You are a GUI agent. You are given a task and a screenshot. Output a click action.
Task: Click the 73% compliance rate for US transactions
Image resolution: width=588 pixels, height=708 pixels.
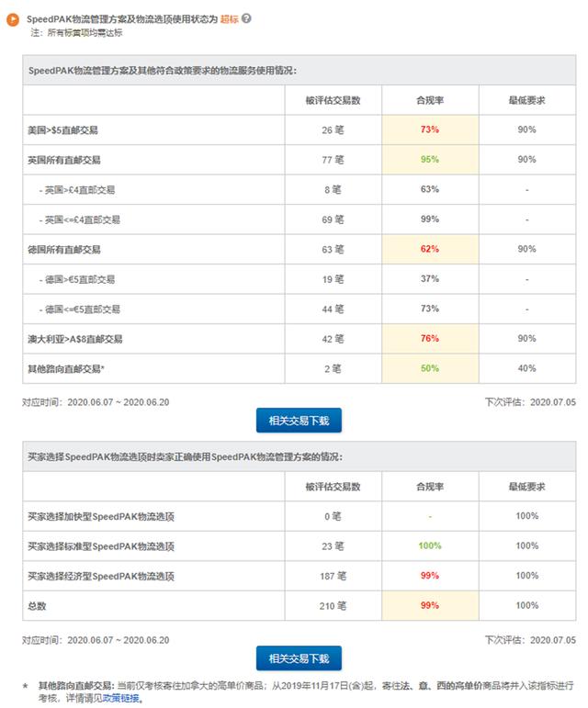tap(429, 129)
